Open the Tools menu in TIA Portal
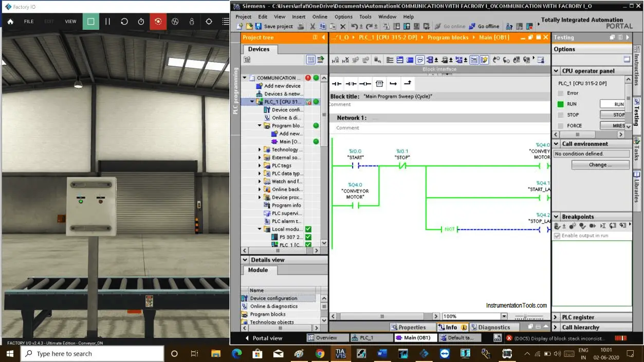 (365, 16)
